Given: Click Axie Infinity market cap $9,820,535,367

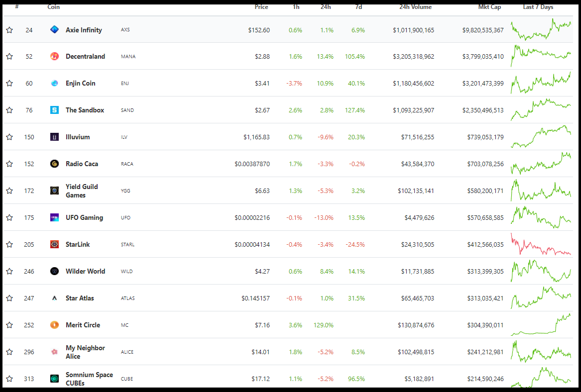Looking at the screenshot, I should (483, 30).
